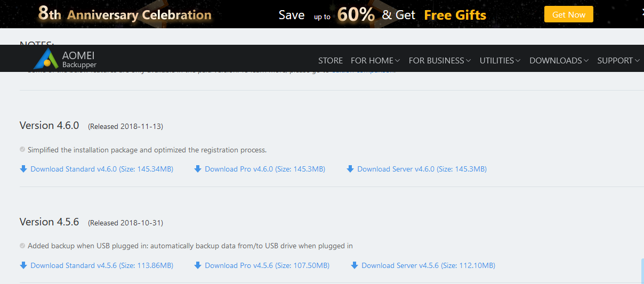Click '(Released 2018-11-13)' text
The image size is (644, 284).
125,127
